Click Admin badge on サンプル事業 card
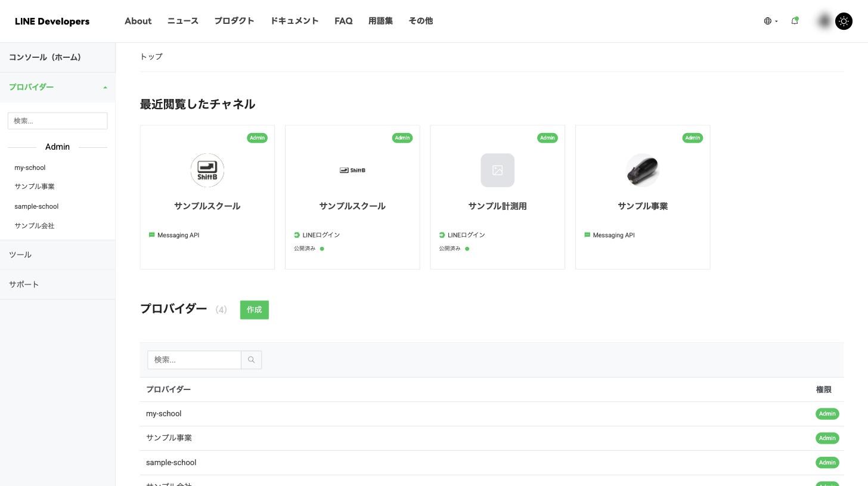 (693, 138)
